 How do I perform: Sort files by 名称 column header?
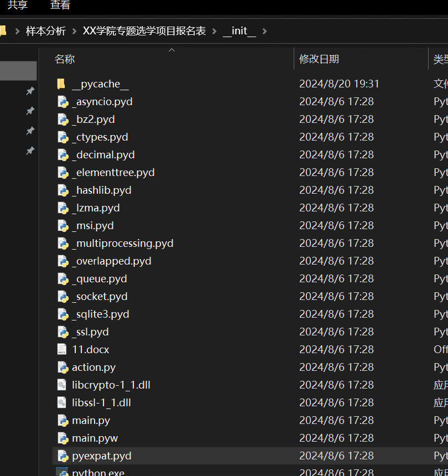click(65, 59)
